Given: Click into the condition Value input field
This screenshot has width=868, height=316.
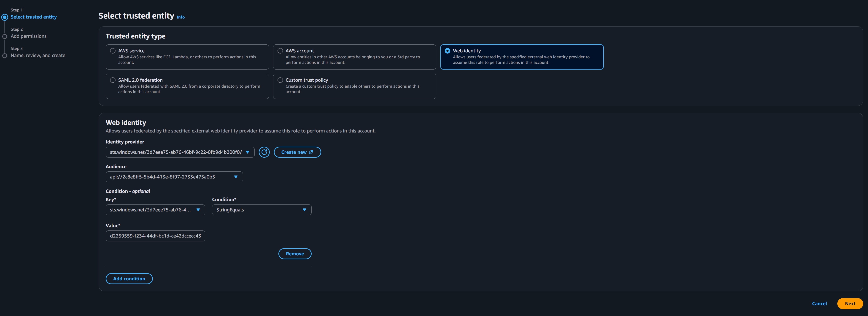Looking at the screenshot, I should tap(155, 236).
